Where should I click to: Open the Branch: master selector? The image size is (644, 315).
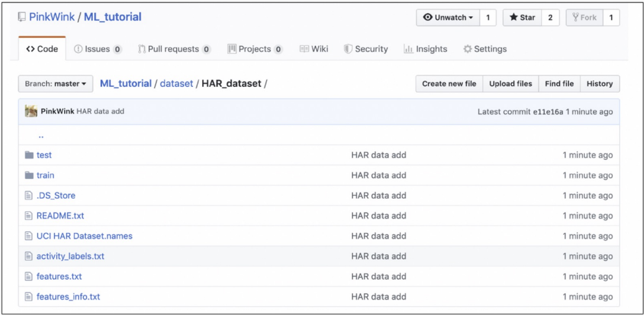55,84
